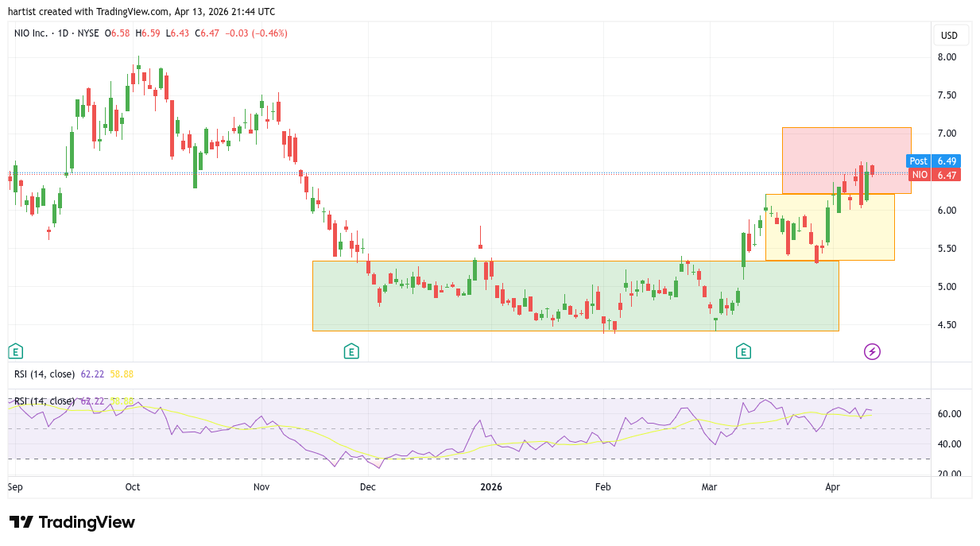Image resolution: width=980 pixels, height=546 pixels.
Task: Open the TradingView logo at bottom left
Action: click(72, 522)
